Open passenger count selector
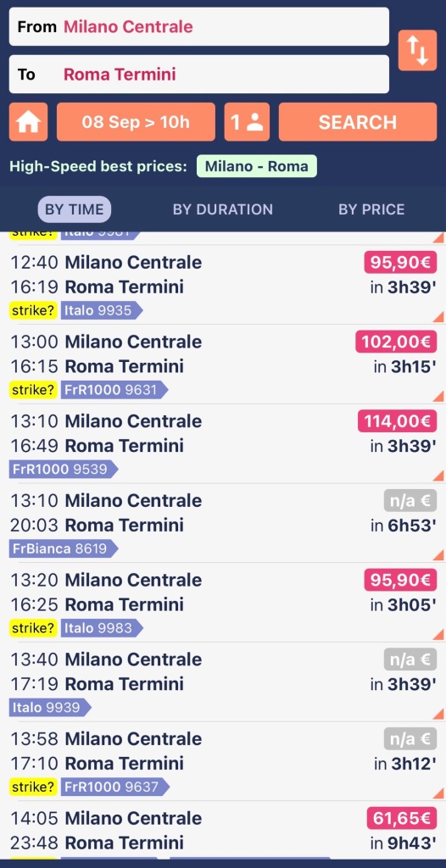Image resolution: width=446 pixels, height=868 pixels. pos(247,122)
